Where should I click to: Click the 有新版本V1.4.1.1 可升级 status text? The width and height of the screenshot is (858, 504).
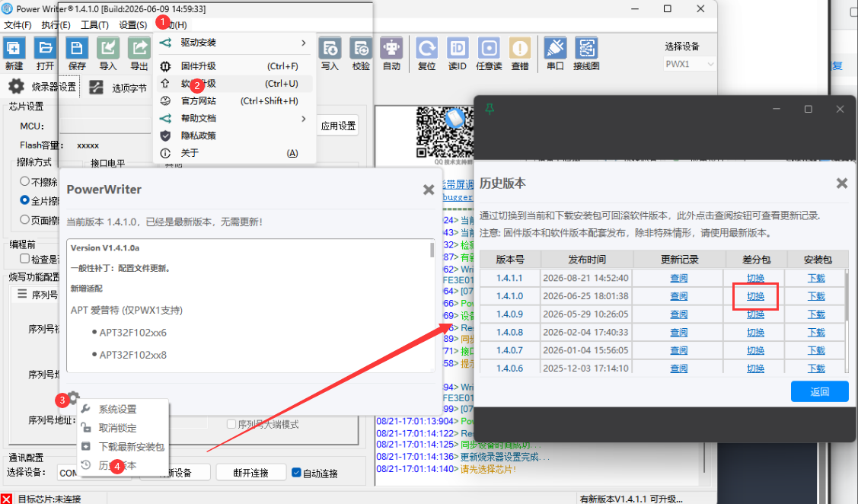point(631,499)
